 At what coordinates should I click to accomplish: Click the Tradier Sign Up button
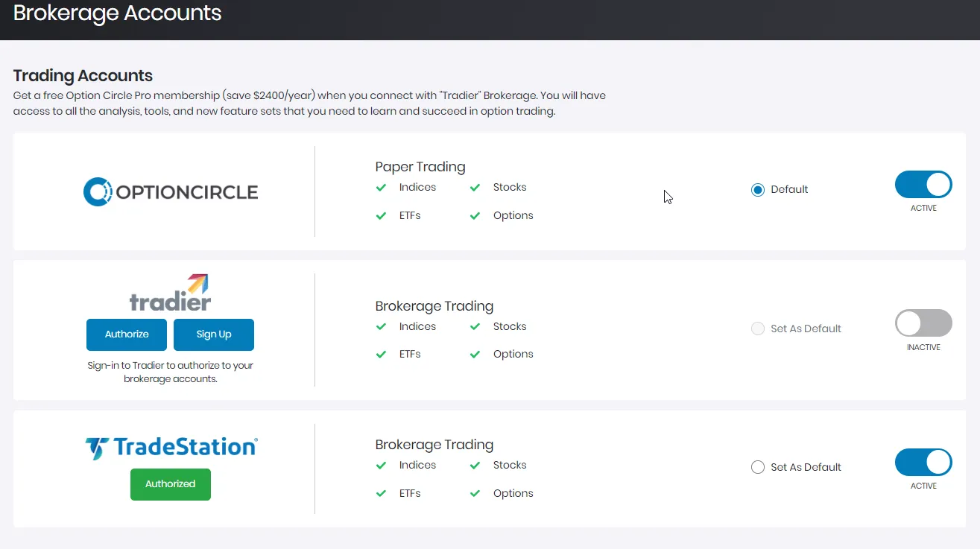pyautogui.click(x=214, y=334)
